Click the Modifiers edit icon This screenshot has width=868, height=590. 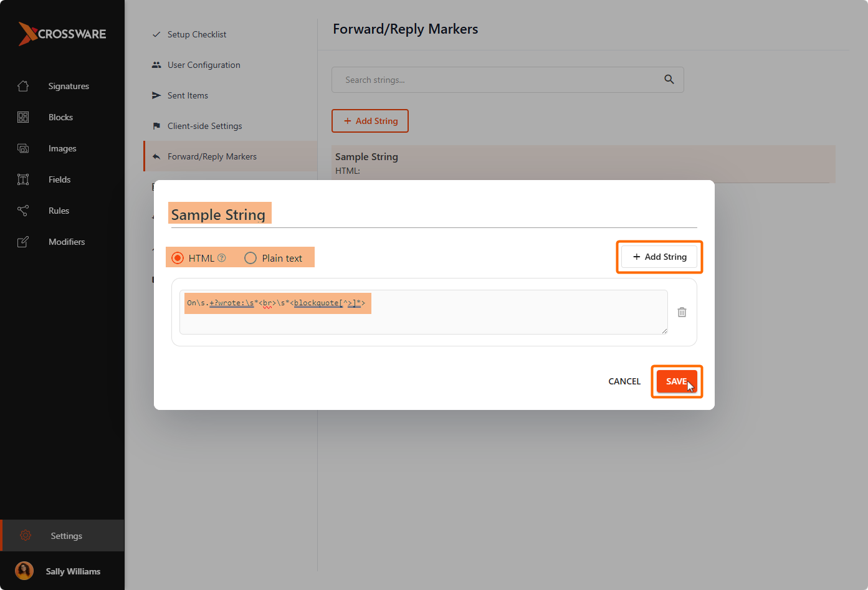click(23, 242)
